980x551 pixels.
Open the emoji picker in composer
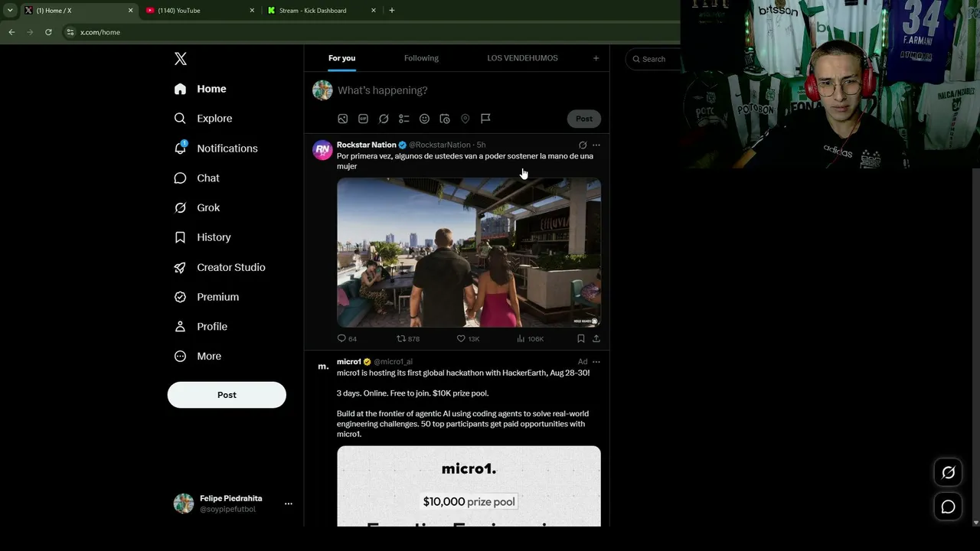point(424,119)
